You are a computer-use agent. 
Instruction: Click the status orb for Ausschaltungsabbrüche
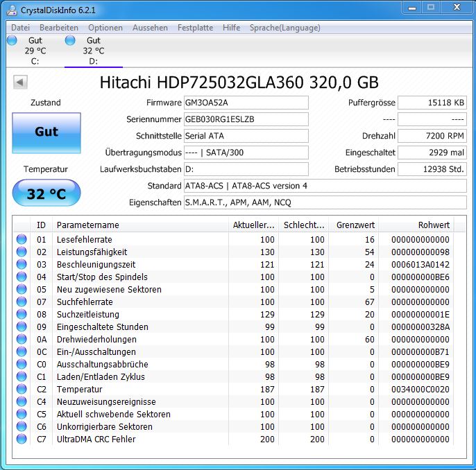click(22, 364)
